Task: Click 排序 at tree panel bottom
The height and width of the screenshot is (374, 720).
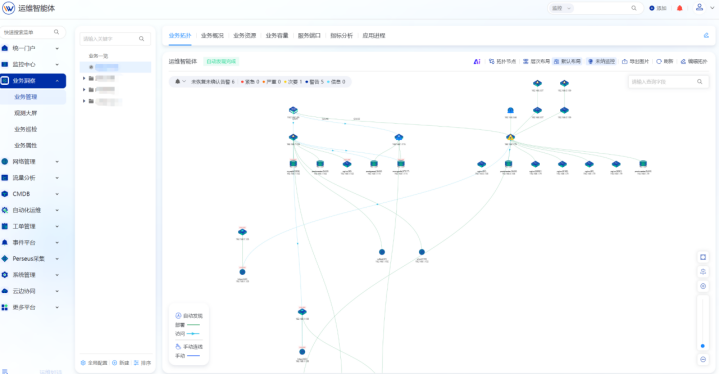Action: click(142, 363)
